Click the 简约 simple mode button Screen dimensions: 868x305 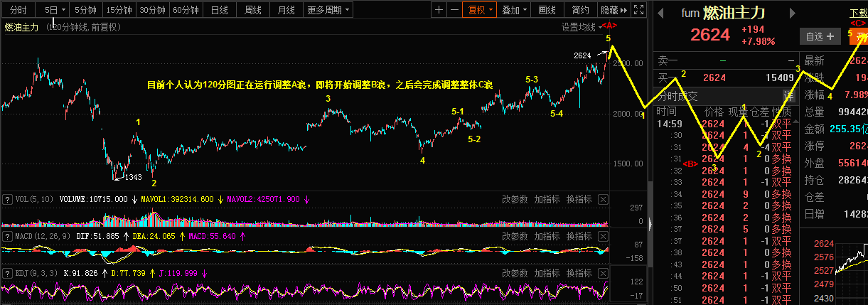[x=580, y=10]
